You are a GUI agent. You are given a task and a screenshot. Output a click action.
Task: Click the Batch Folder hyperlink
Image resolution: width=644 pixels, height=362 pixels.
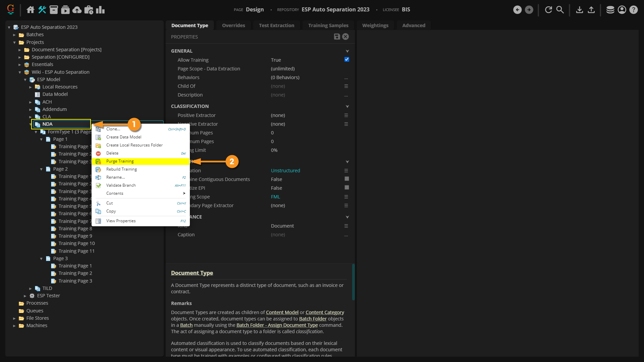(313, 319)
